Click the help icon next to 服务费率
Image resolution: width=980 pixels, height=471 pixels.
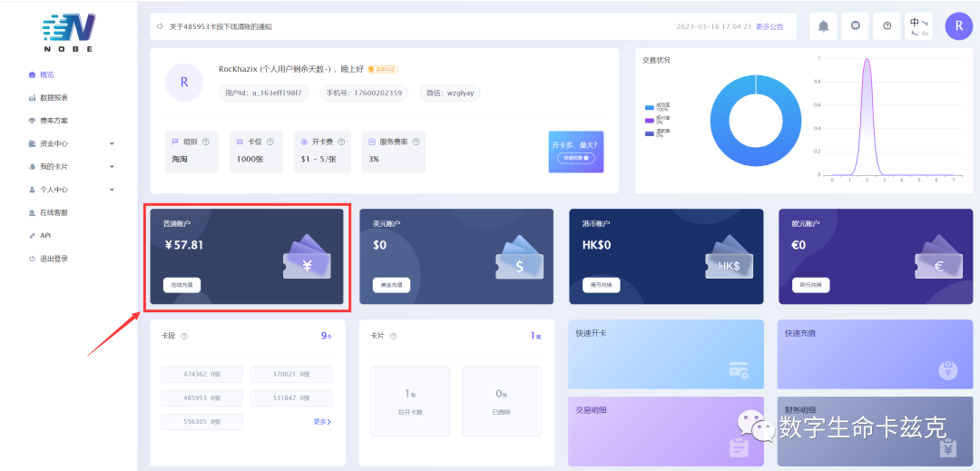tap(416, 142)
